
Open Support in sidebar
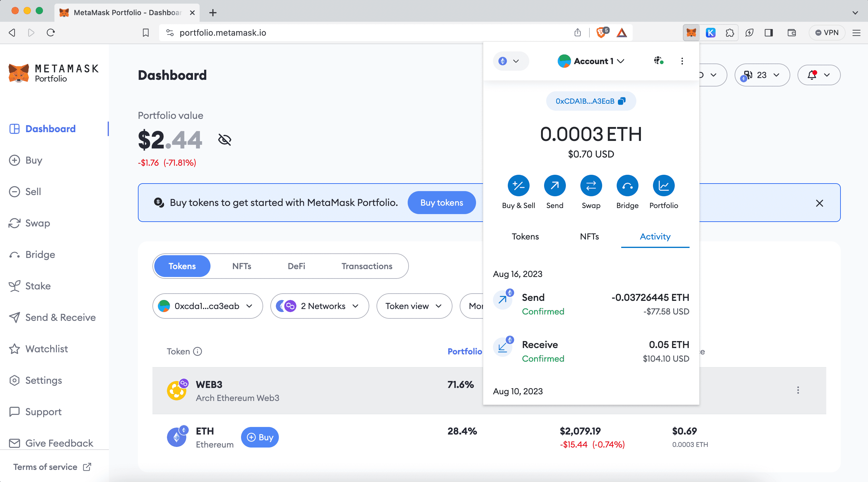pos(35,412)
